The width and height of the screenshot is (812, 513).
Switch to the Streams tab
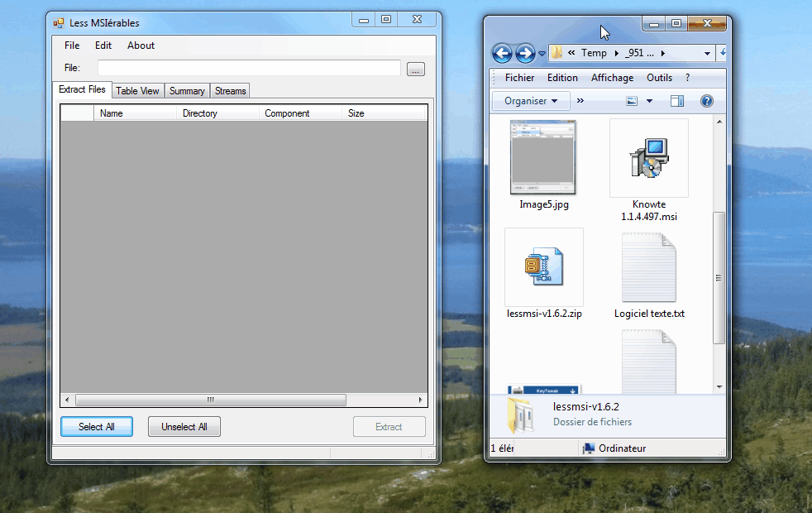coord(230,91)
